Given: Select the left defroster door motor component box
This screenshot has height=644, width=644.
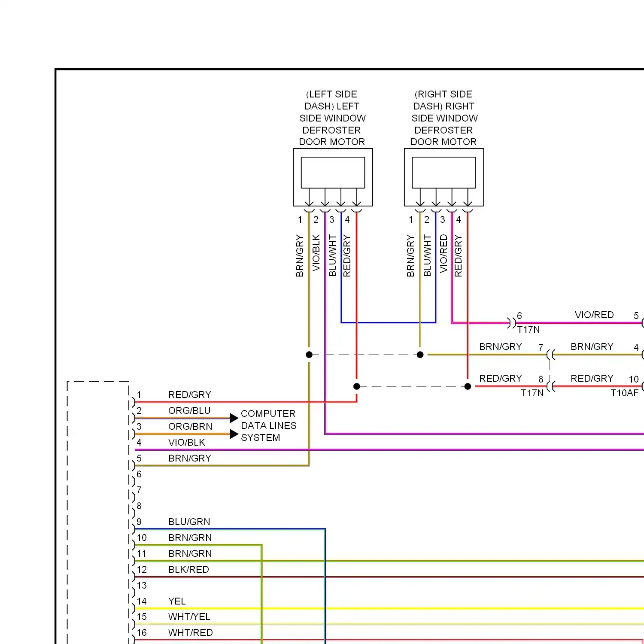Looking at the screenshot, I should click(333, 177).
